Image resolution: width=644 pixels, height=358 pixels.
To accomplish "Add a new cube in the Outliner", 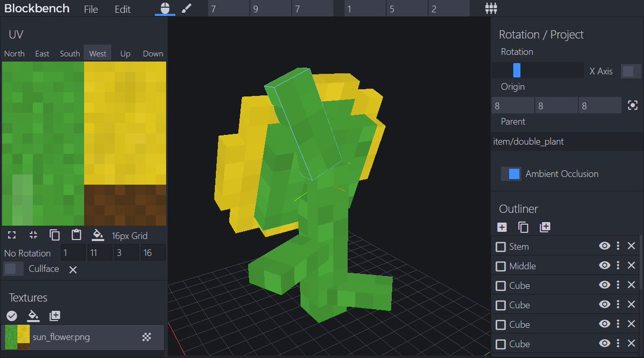I will click(x=502, y=227).
